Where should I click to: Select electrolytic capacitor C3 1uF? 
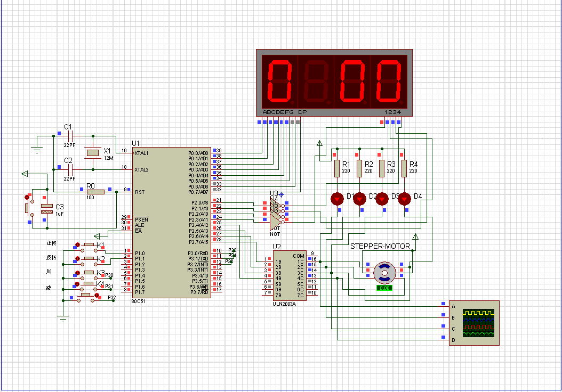[47, 209]
